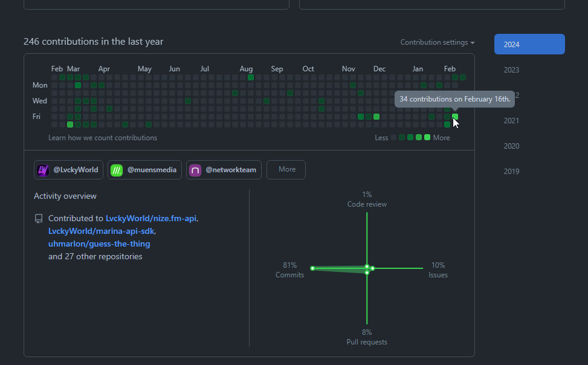Visit the uhmarlon/guess-the-thing repository

click(x=99, y=244)
